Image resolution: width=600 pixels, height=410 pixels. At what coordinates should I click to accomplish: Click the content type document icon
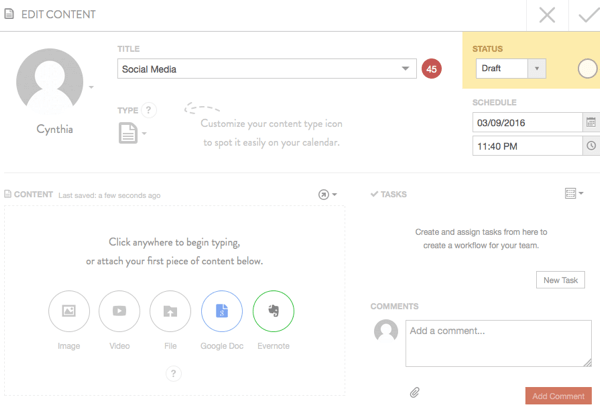click(128, 133)
